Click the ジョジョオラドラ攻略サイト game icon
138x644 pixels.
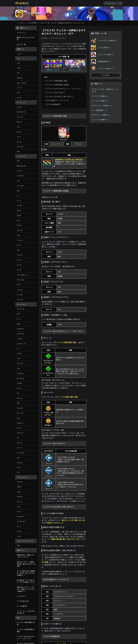(x=93, y=40)
